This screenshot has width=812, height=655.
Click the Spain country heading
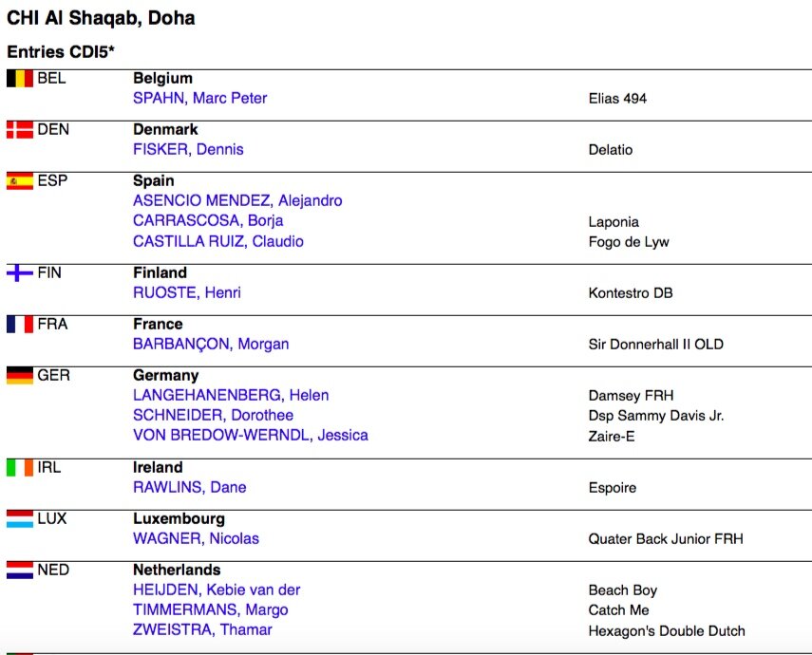tap(153, 180)
